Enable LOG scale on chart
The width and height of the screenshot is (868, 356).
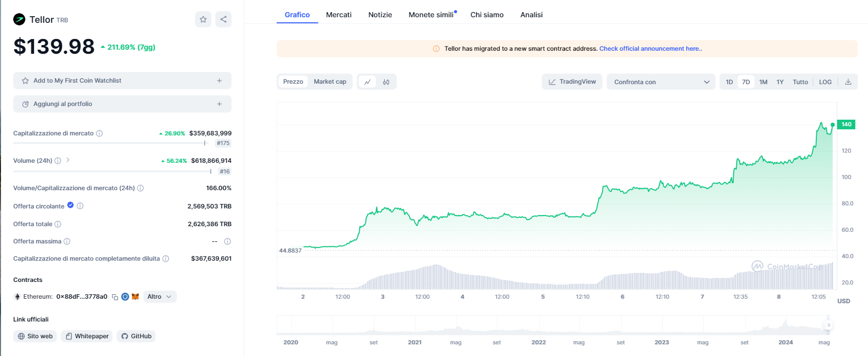click(825, 82)
